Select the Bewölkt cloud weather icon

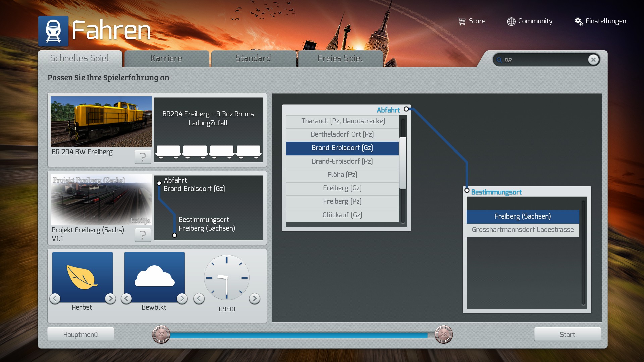[154, 277]
